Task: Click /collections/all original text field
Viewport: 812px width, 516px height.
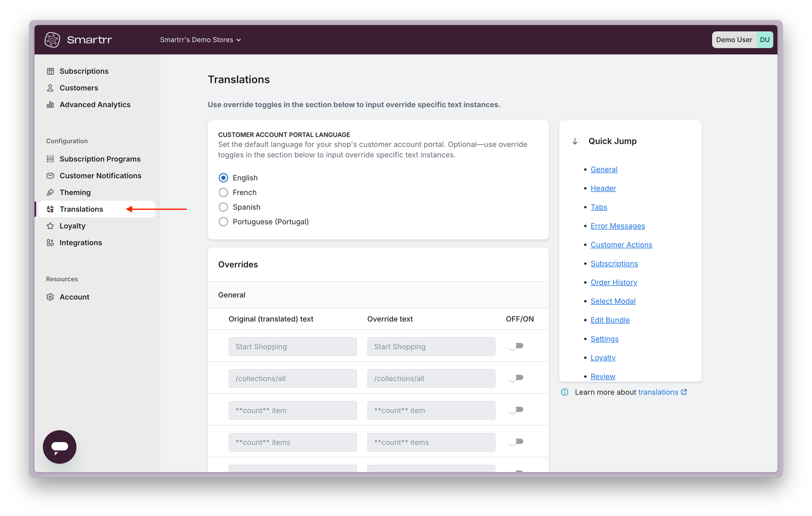Action: tap(293, 378)
